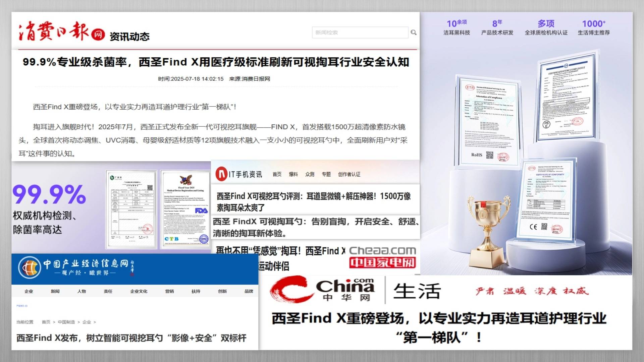Screen dimensions: 644x362
Task: Open the 企业文化 navigation tab
Action: 139,291
